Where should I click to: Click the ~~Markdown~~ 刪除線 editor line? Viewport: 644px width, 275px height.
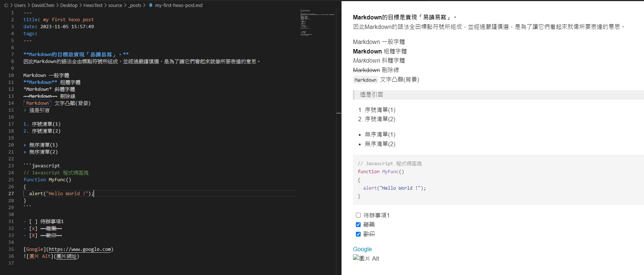point(49,96)
